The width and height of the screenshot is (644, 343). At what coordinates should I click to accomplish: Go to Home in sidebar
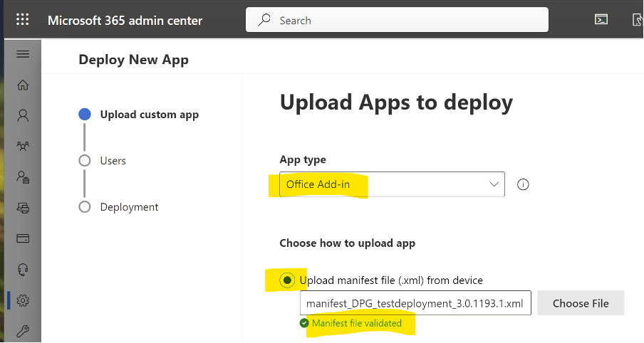click(23, 85)
